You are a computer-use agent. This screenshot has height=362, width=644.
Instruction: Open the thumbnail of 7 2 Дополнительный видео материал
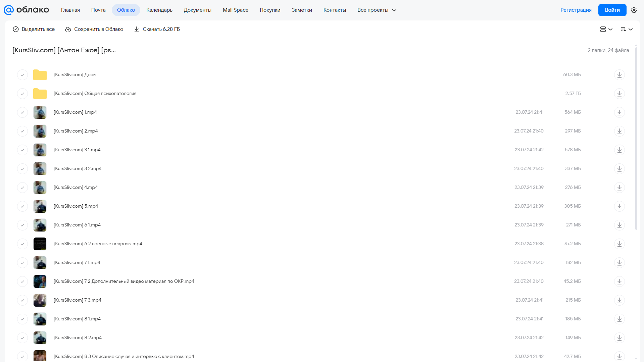[x=40, y=281]
